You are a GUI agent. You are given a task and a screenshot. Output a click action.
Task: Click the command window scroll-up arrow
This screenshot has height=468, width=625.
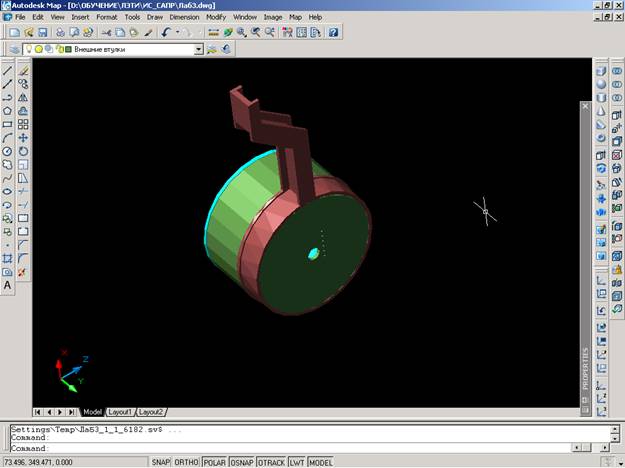[x=615, y=429]
